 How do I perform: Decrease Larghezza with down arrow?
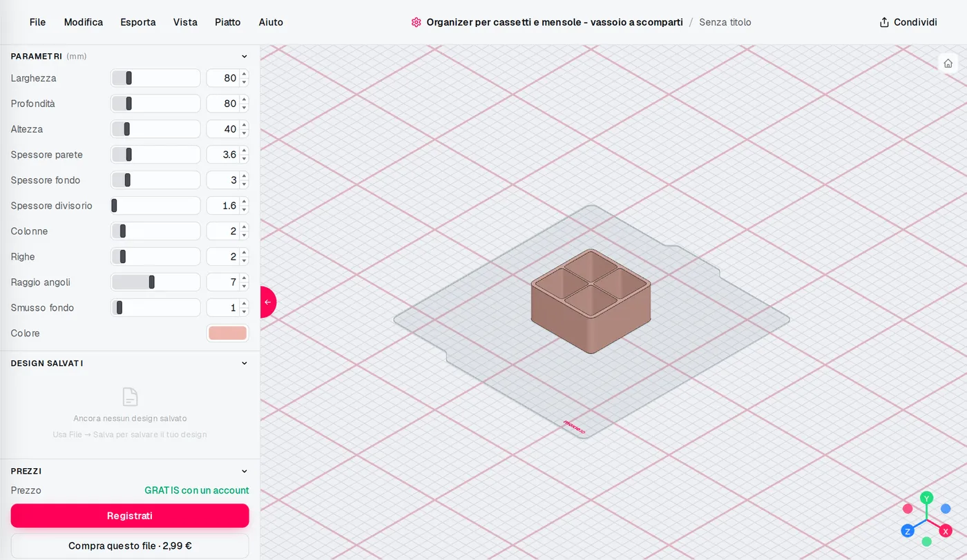tap(244, 82)
